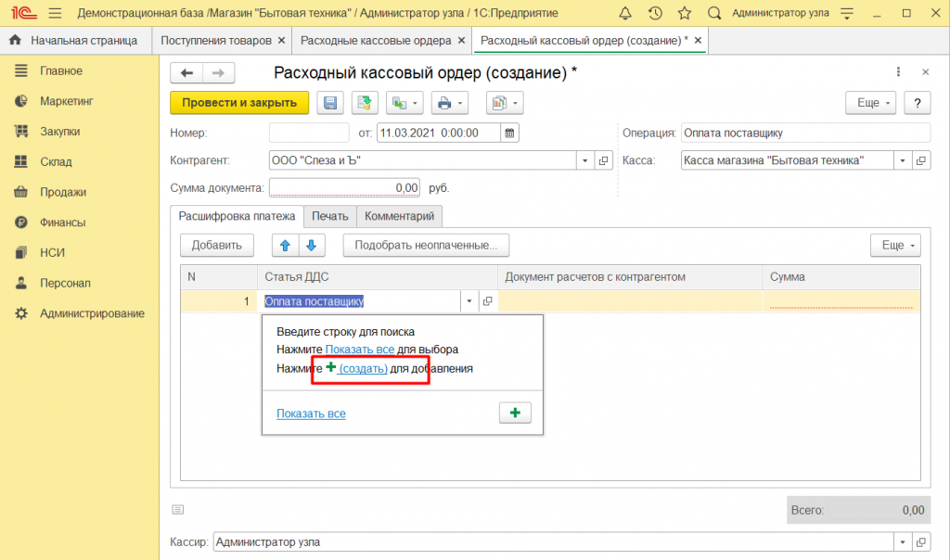Click the Подобрать неоплаченные button

point(426,246)
